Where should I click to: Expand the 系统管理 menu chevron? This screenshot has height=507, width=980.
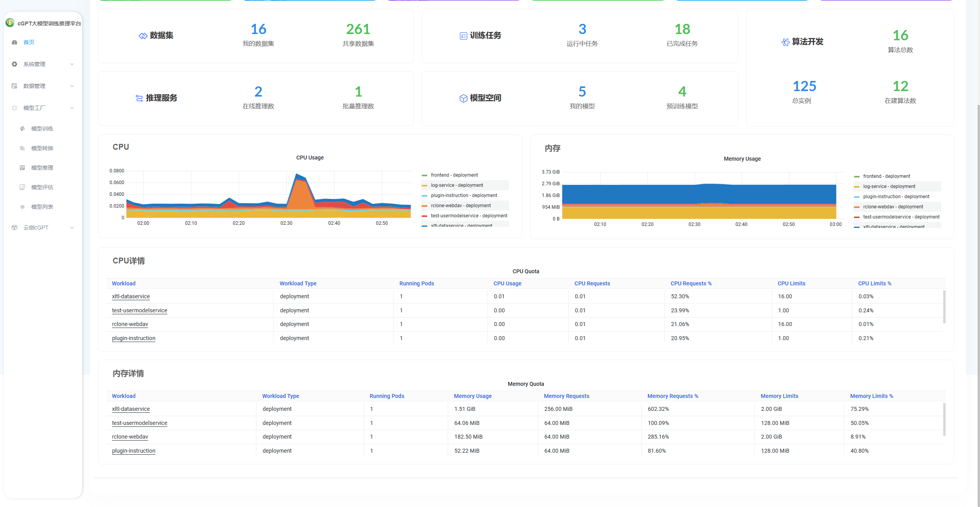click(x=72, y=64)
